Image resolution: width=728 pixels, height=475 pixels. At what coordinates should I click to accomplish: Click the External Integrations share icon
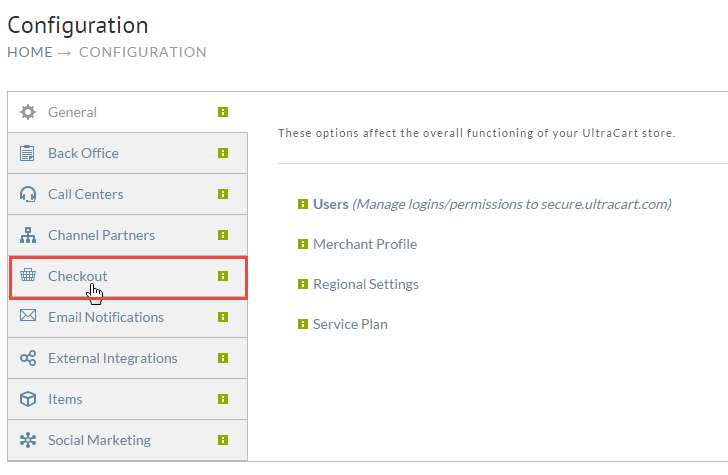[28, 358]
